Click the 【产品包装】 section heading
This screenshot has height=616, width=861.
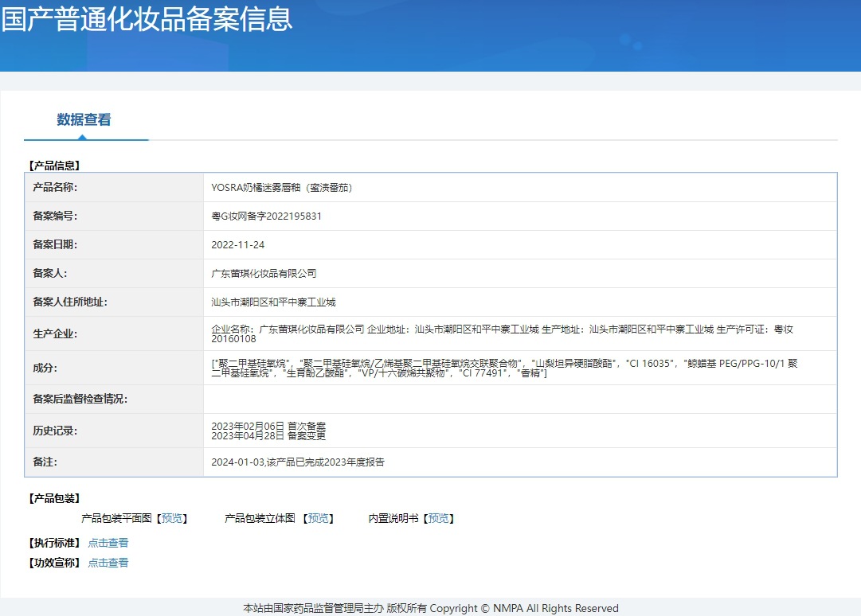pyautogui.click(x=55, y=498)
